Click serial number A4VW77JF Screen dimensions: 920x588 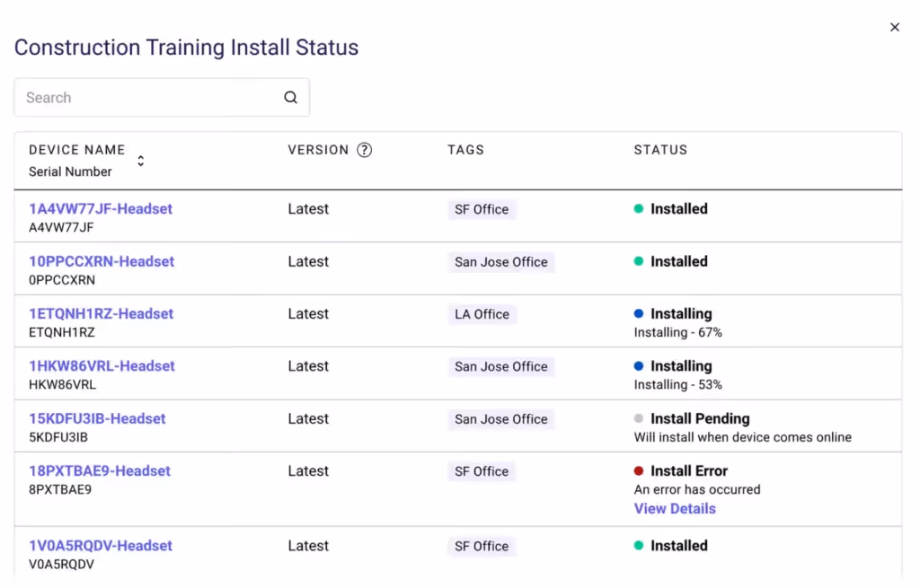[x=61, y=227]
